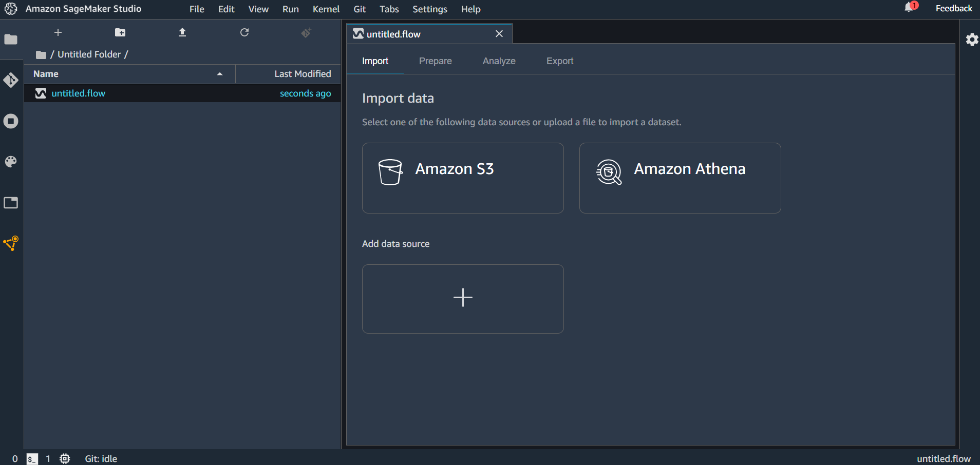Screen dimensions: 980x465
Task: Switch to the Export tab
Action: [560, 61]
